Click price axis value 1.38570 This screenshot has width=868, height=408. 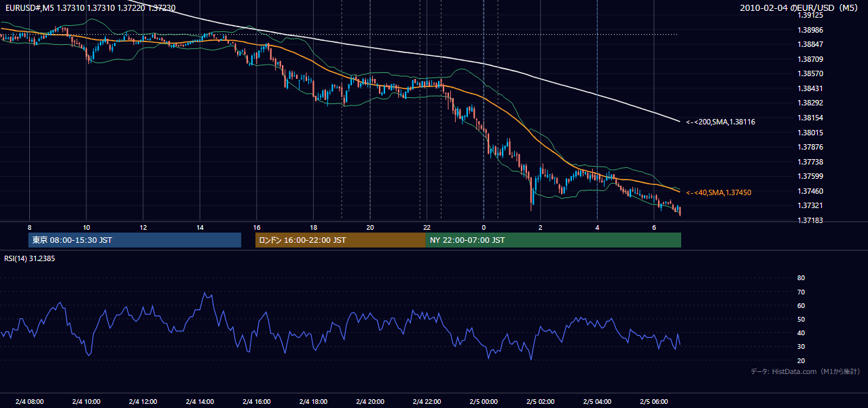[810, 73]
